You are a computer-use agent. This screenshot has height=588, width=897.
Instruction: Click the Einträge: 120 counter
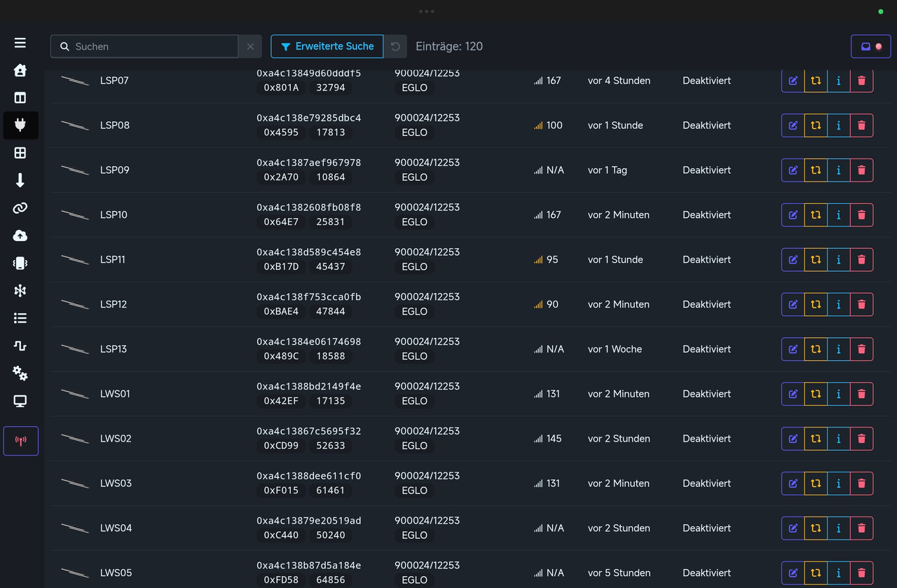(449, 46)
